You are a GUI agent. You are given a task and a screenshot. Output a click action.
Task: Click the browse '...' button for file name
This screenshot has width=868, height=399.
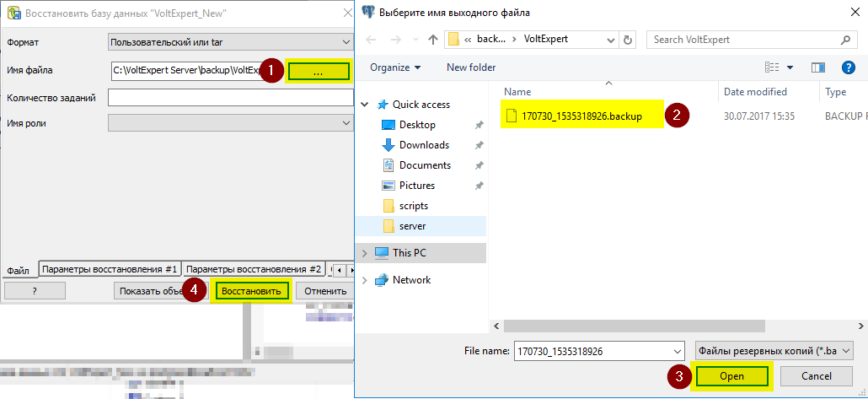[319, 72]
